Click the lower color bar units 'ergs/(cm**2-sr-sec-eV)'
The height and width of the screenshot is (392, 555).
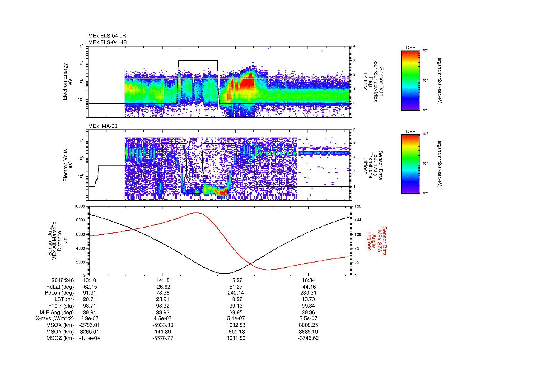point(440,164)
